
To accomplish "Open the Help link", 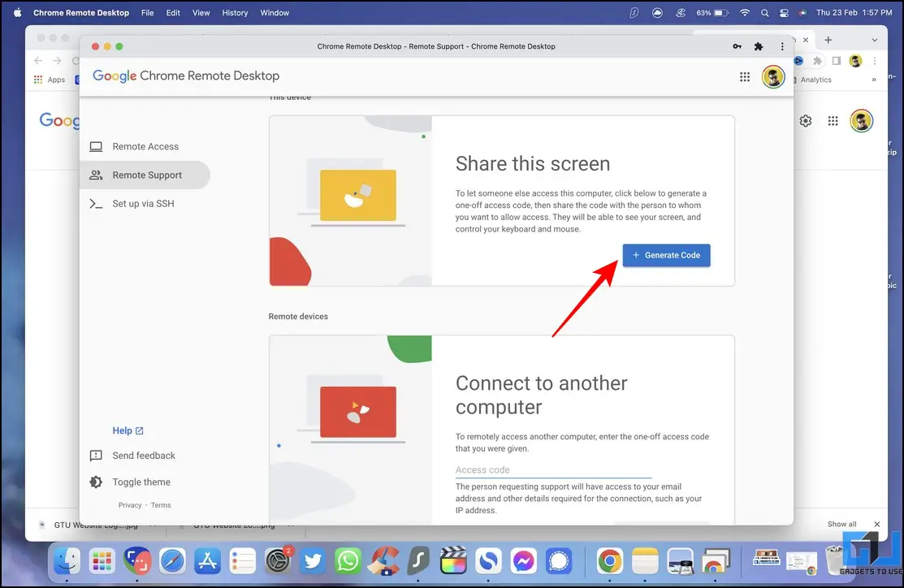I will [x=128, y=430].
